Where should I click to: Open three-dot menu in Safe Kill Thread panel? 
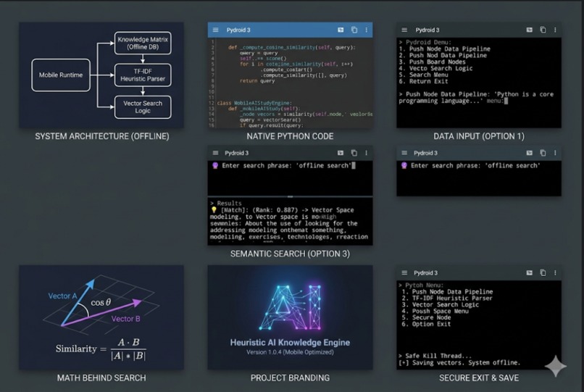(555, 272)
